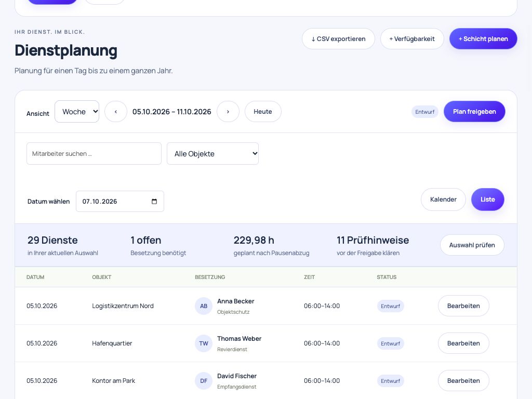Screen dimensions: 532x399
Task: Click the Mitarbeiter suchen search field
Action: click(x=94, y=154)
